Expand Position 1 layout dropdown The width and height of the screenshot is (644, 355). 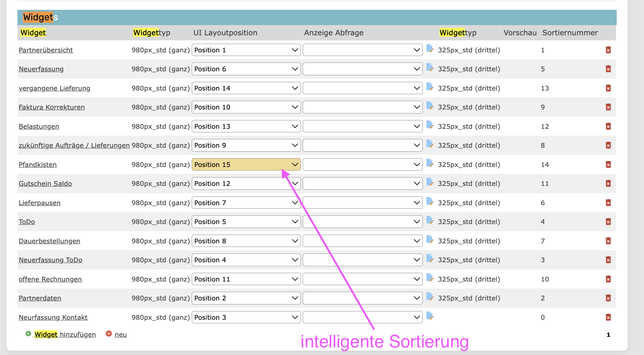(246, 50)
